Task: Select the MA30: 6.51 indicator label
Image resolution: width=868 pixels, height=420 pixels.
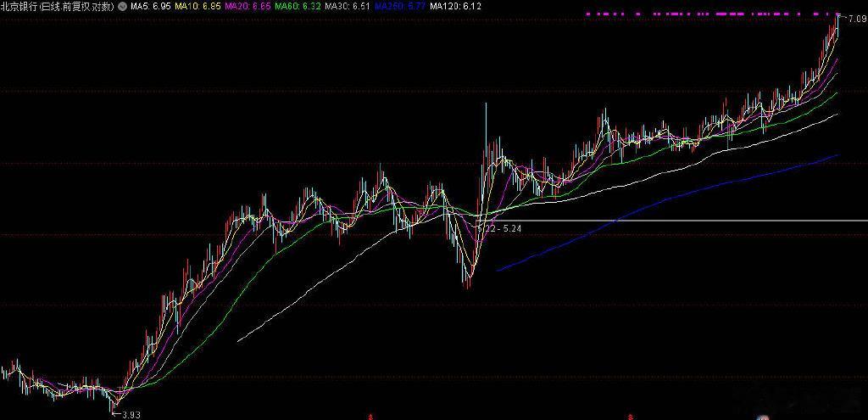Action: (x=347, y=7)
